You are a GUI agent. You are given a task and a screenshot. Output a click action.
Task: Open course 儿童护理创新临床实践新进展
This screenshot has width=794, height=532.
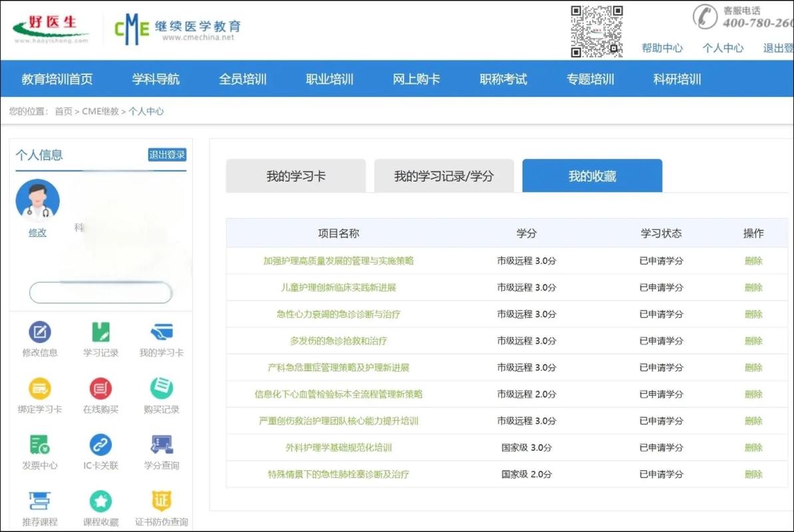(338, 287)
